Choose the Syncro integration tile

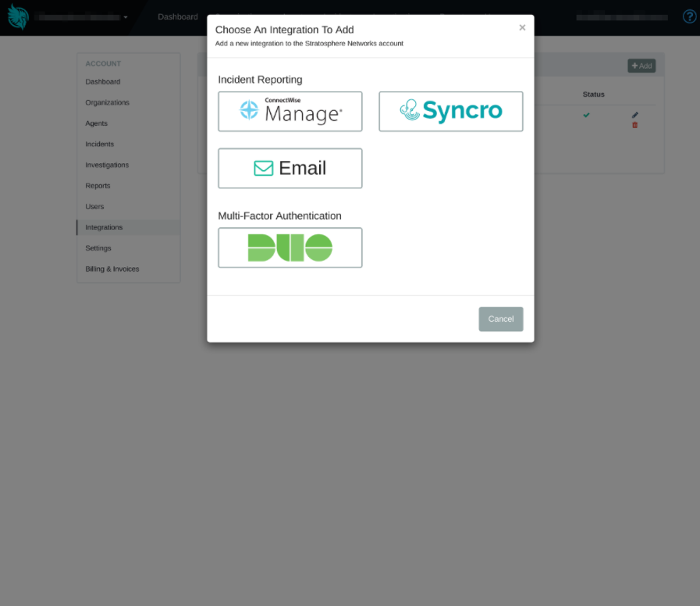point(451,112)
